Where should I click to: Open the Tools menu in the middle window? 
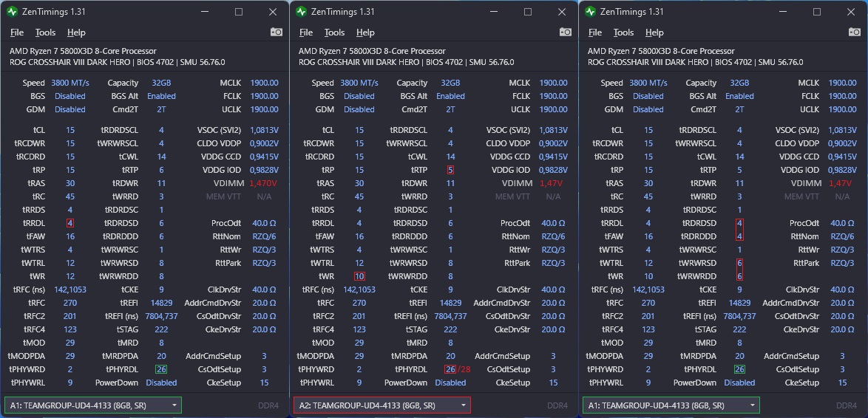tap(334, 32)
